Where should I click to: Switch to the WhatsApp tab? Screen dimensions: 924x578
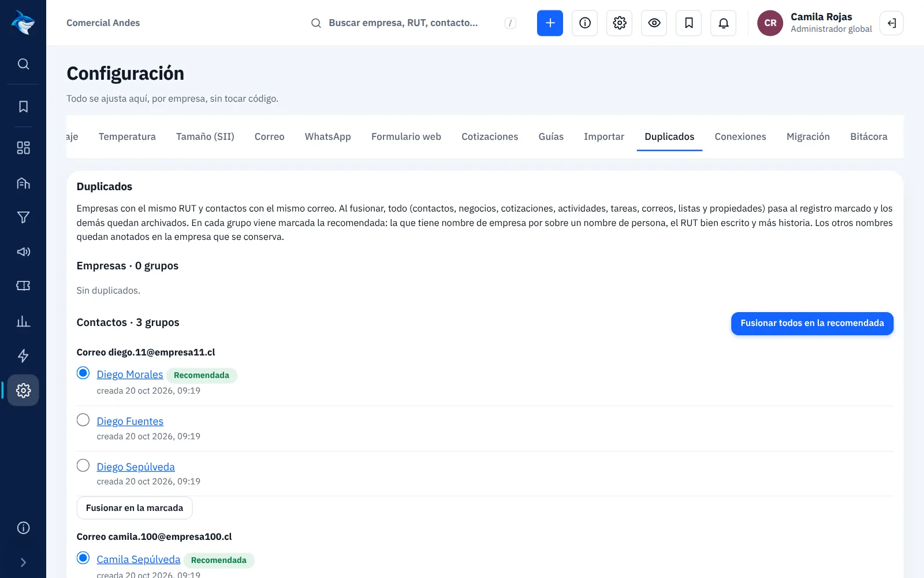click(x=328, y=136)
